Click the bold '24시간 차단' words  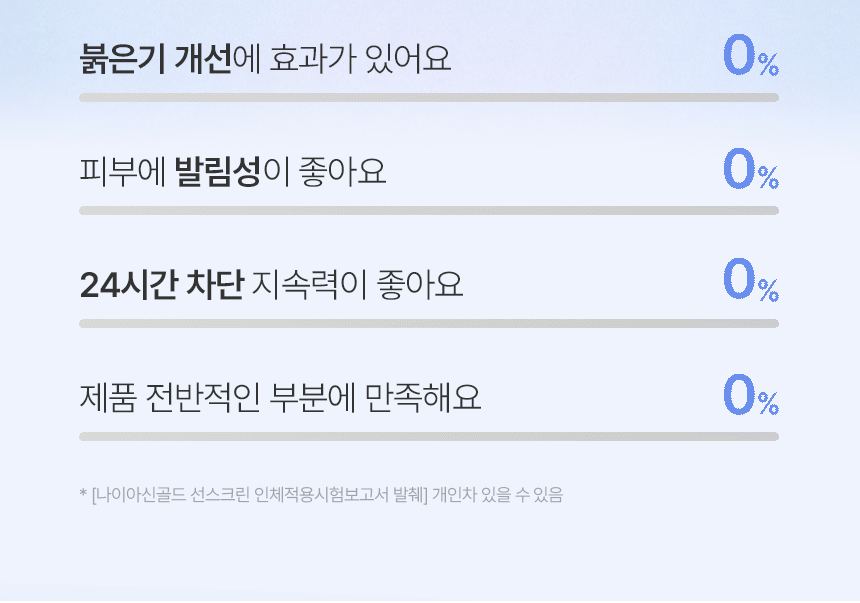(162, 285)
